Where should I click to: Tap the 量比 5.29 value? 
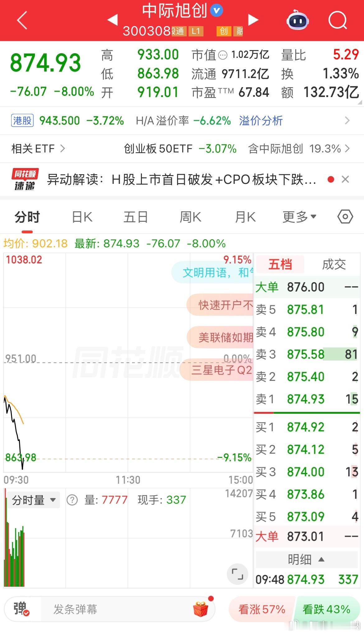click(346, 55)
